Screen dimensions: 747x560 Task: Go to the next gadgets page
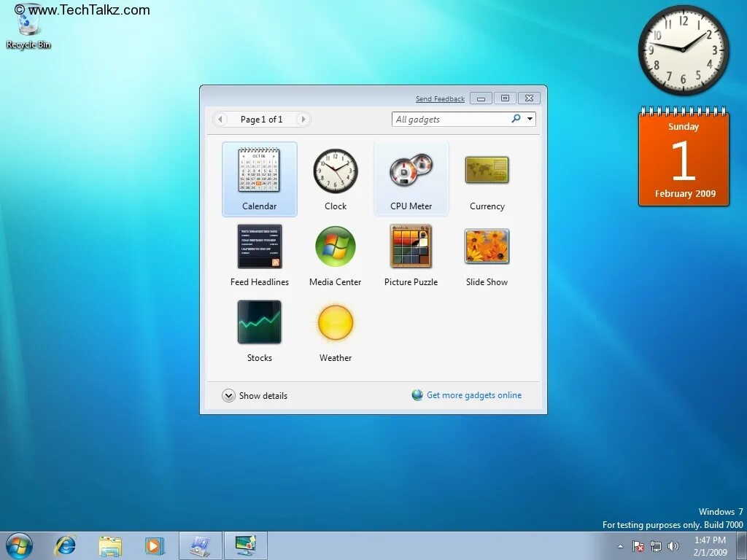coord(303,119)
